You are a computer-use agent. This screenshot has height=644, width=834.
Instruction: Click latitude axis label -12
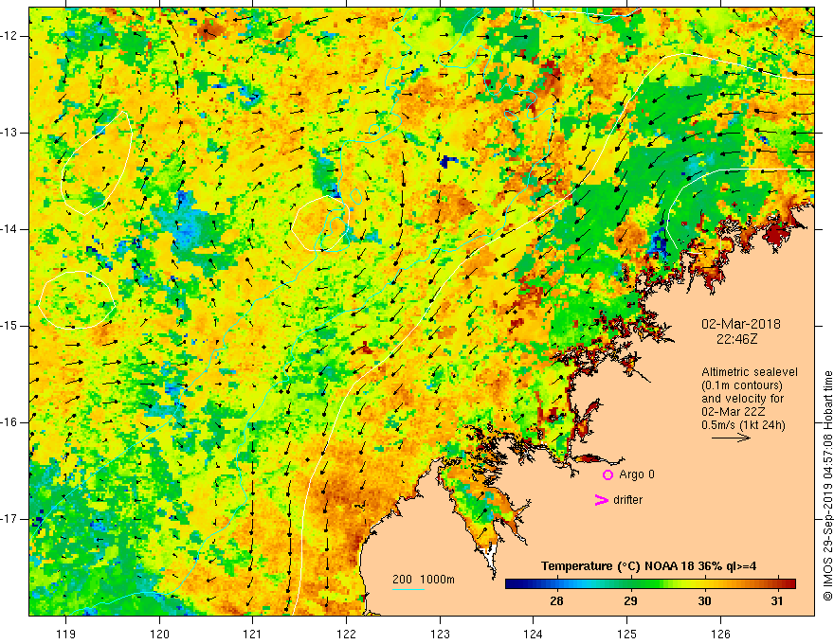point(9,36)
